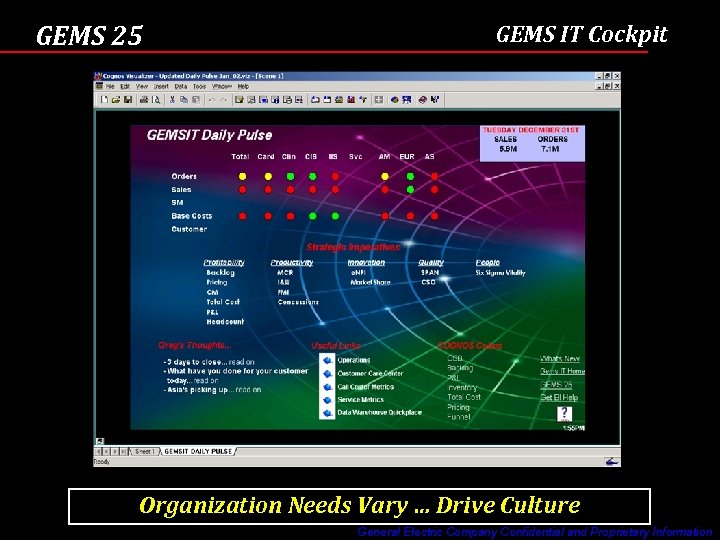This screenshot has height=540, width=720.
Task: Open the Help menu
Action: (x=243, y=86)
